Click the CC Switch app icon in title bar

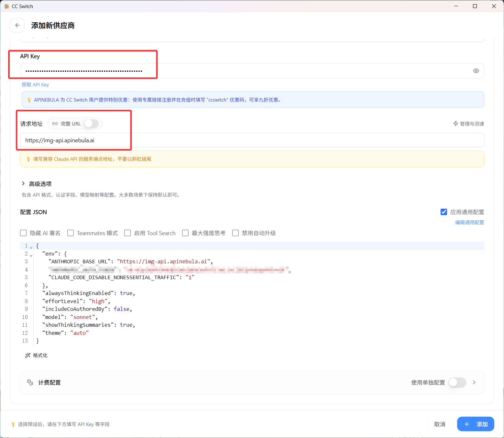point(6,6)
